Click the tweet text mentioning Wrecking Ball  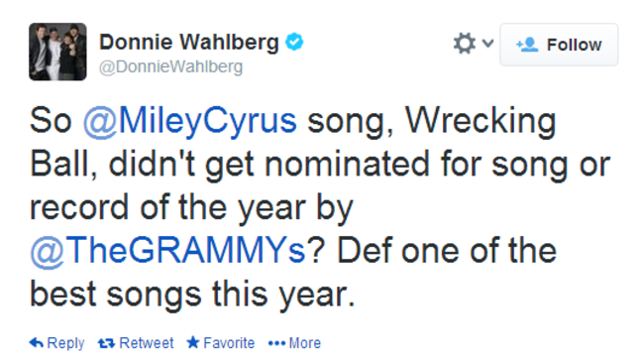pos(320,206)
